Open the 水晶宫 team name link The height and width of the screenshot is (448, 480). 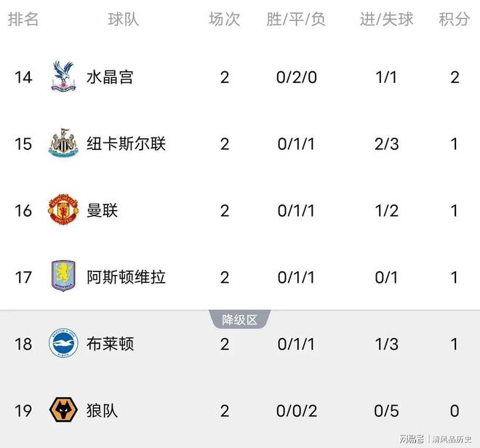coord(110,76)
